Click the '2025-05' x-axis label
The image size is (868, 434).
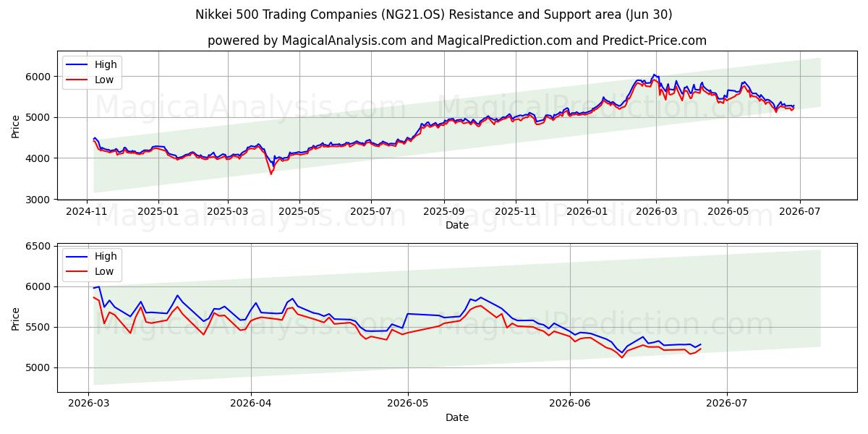pos(299,213)
